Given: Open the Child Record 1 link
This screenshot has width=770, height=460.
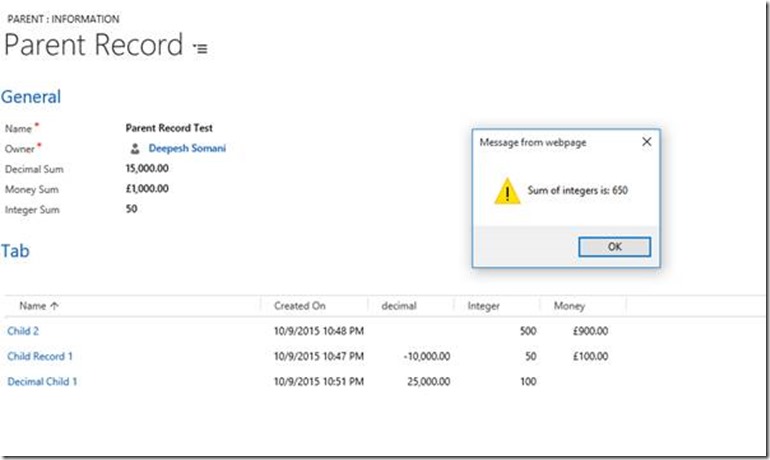Looking at the screenshot, I should click(x=40, y=356).
